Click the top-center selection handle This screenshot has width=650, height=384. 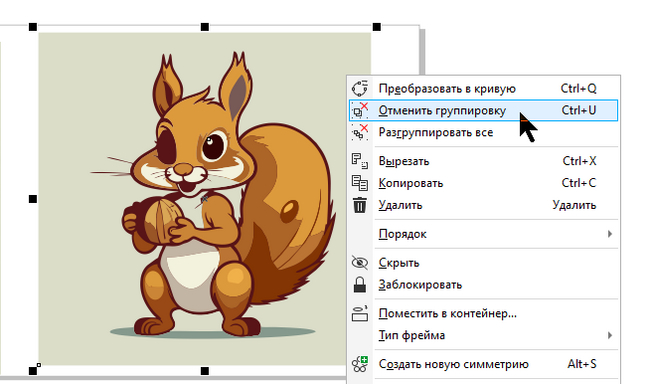[x=205, y=27]
